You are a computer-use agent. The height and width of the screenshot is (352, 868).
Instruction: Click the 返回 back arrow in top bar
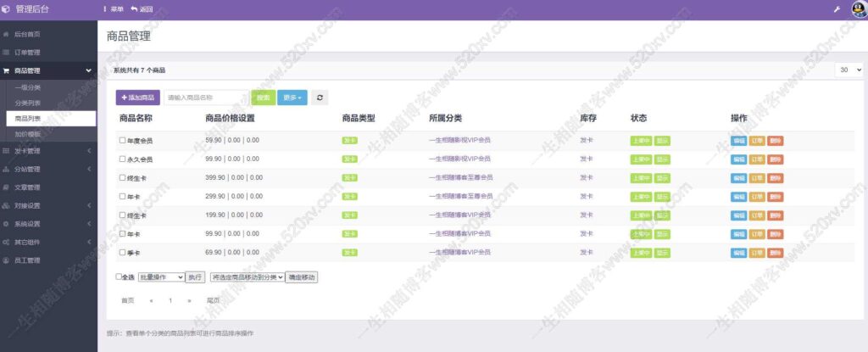134,9
